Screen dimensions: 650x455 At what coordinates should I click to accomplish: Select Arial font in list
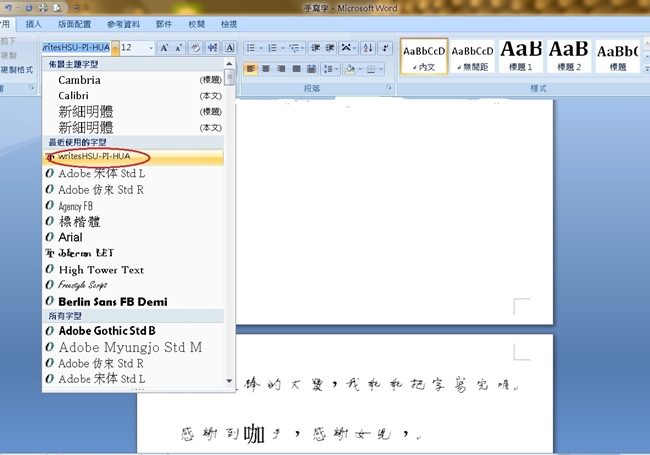[x=133, y=237]
